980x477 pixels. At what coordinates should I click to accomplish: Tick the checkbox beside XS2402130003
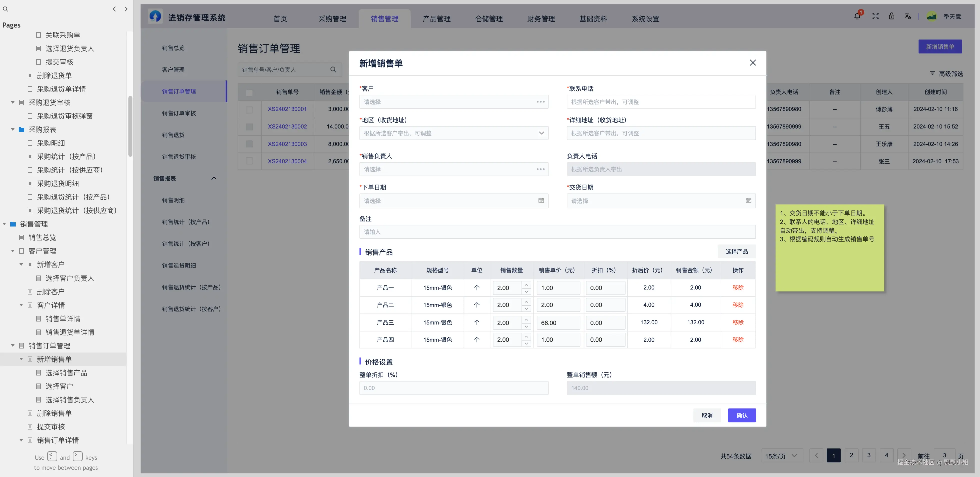coord(249,144)
